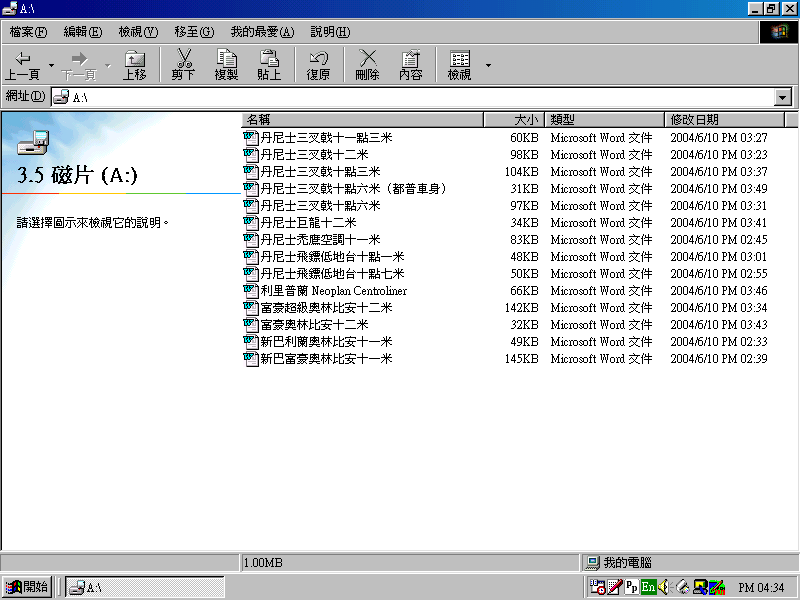Click the PM 04:34 taskbar clock

(761, 588)
